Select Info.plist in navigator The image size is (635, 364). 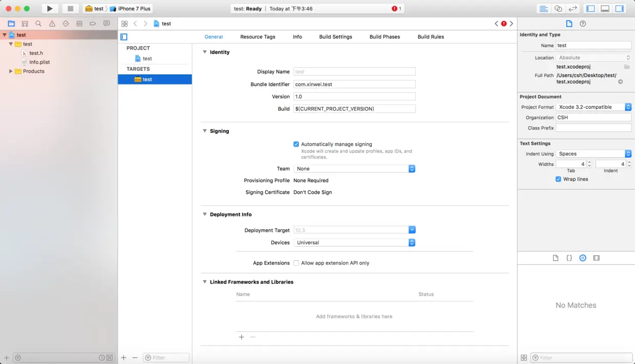[39, 62]
